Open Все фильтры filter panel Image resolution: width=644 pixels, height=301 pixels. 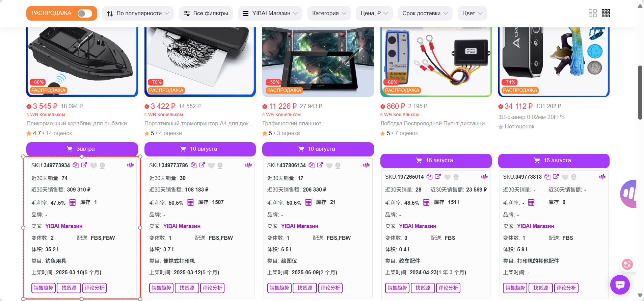[x=206, y=14]
